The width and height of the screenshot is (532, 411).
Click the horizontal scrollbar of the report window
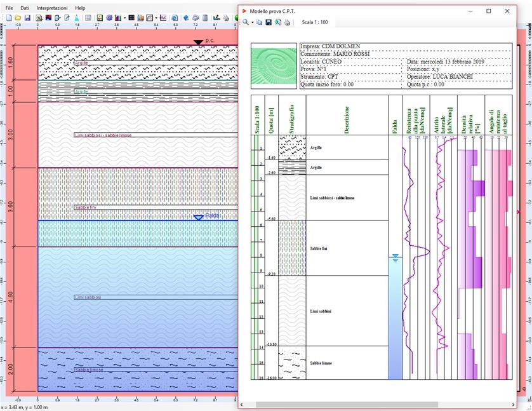click(347, 404)
